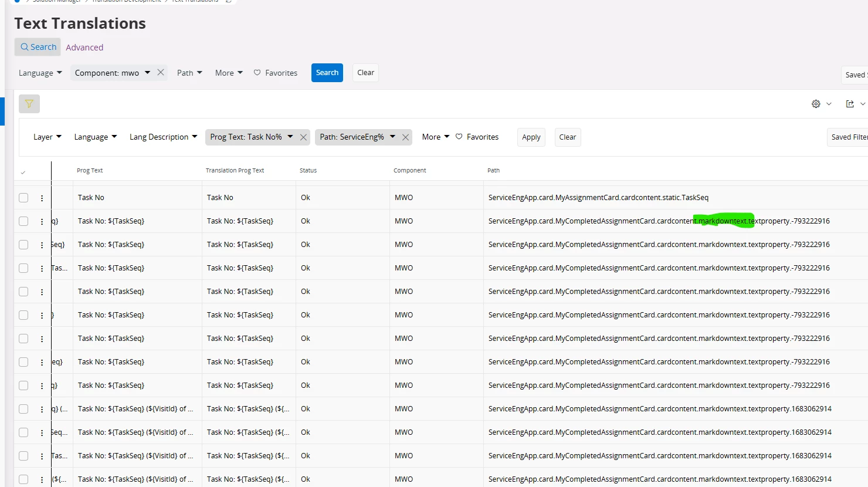Click the heart Favorites in the filter row

tap(477, 137)
